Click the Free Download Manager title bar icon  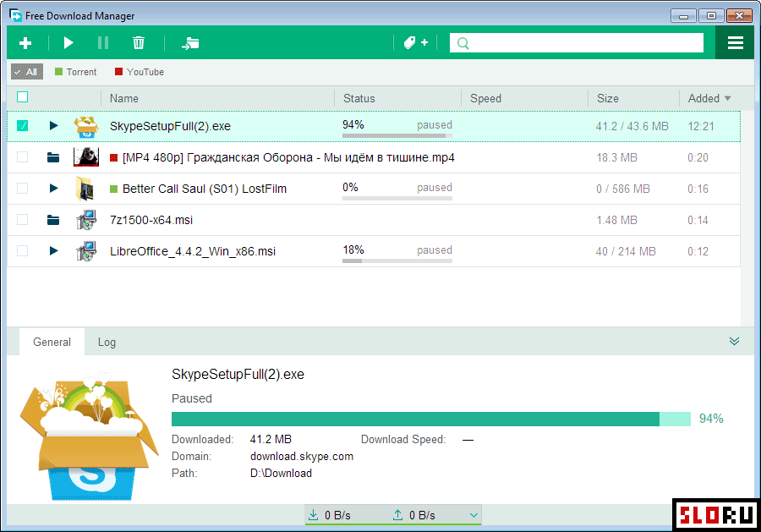[15, 15]
